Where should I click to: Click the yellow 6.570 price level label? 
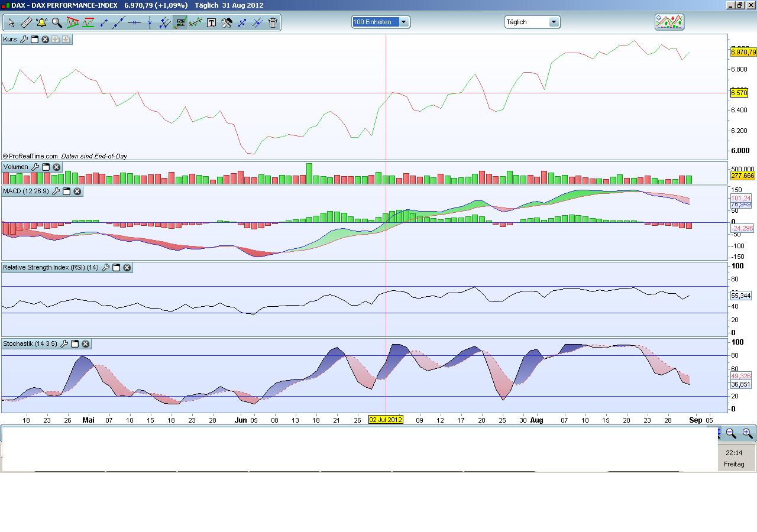click(739, 93)
